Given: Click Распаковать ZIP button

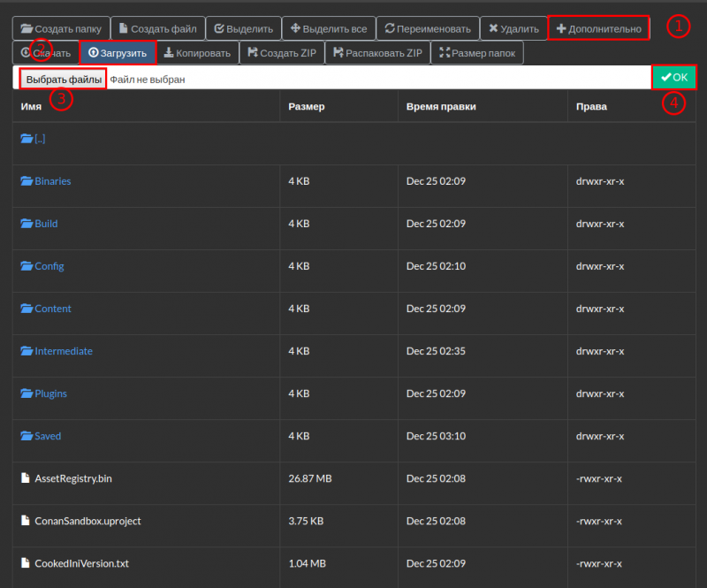Looking at the screenshot, I should coord(378,53).
